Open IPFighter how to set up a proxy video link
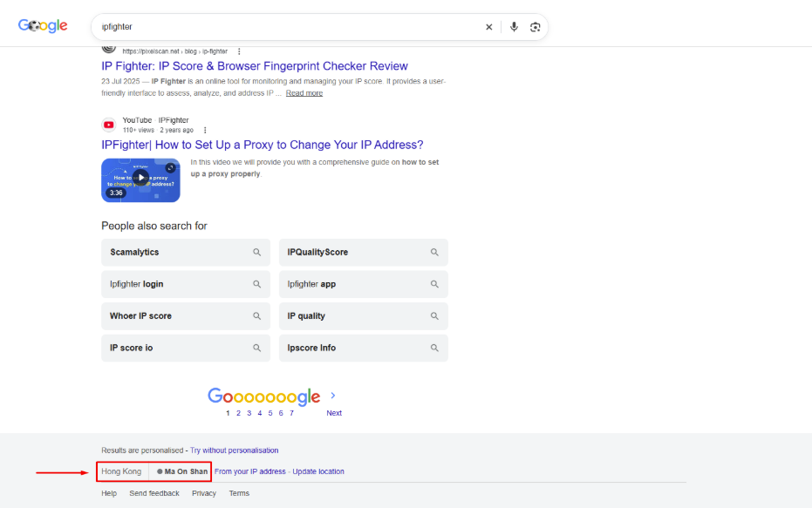 click(x=262, y=145)
